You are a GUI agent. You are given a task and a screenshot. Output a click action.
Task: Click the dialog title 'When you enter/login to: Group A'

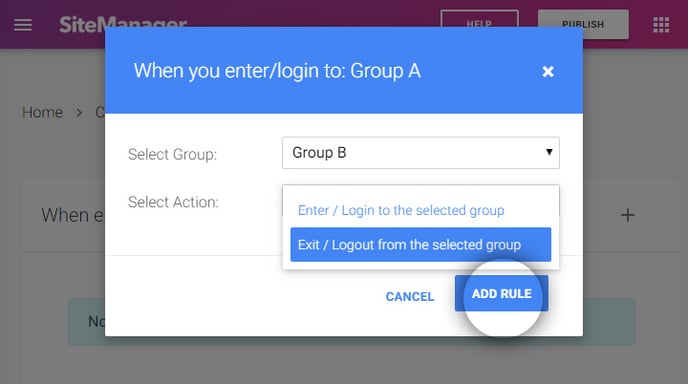tap(277, 71)
